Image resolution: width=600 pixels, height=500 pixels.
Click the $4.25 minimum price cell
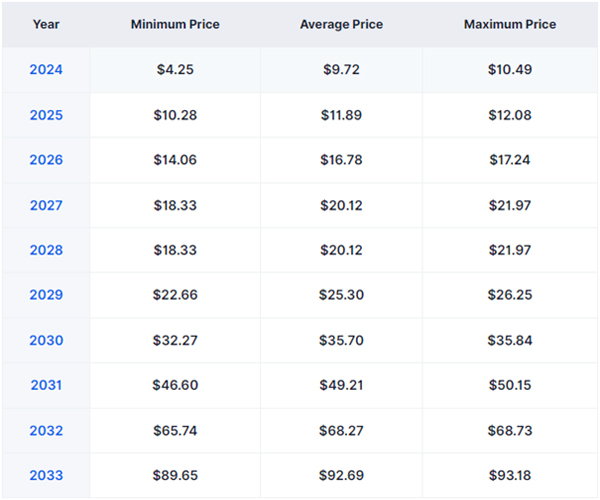pos(175,70)
